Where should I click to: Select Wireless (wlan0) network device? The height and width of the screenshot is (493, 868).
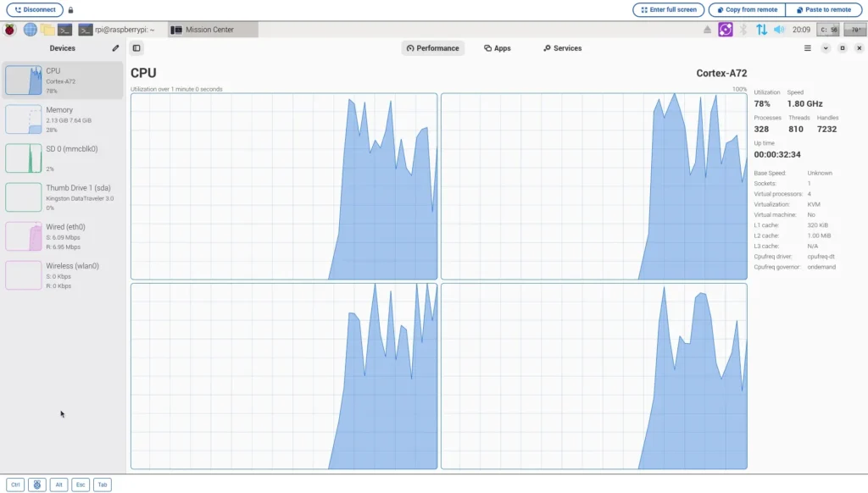63,275
